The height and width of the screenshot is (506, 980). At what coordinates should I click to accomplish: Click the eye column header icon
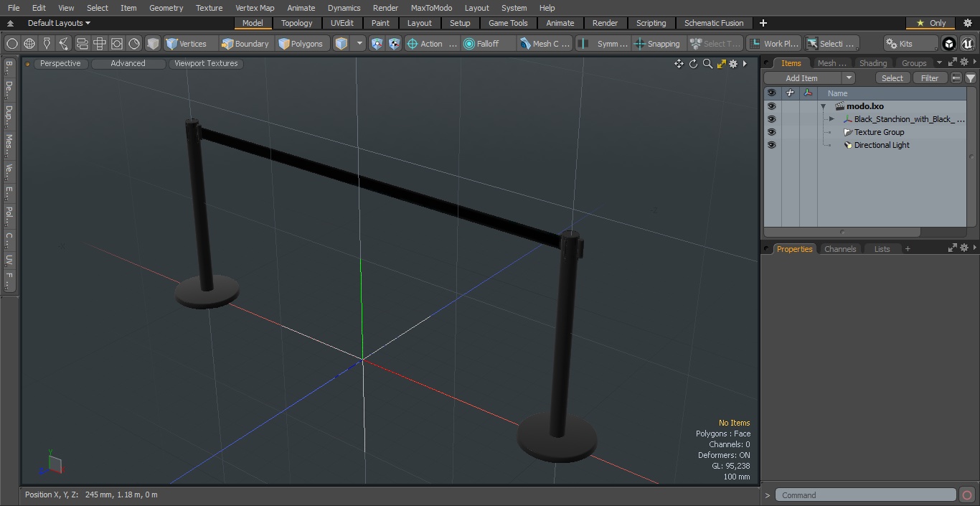point(771,93)
